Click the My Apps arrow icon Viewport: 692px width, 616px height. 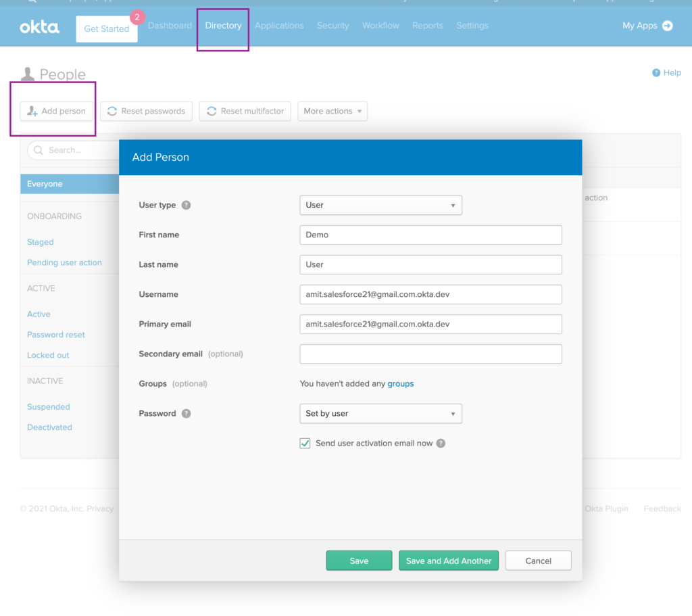[668, 26]
